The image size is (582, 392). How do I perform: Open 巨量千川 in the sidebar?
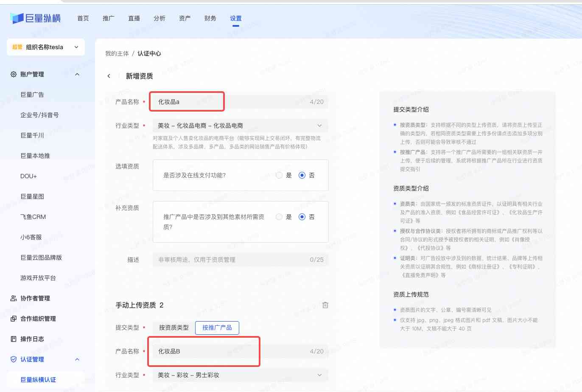(x=32, y=135)
